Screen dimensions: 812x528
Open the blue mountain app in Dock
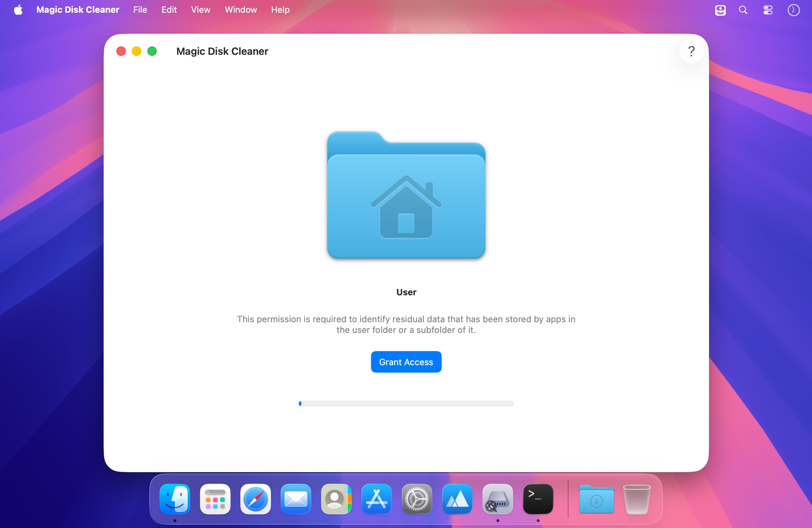(457, 499)
